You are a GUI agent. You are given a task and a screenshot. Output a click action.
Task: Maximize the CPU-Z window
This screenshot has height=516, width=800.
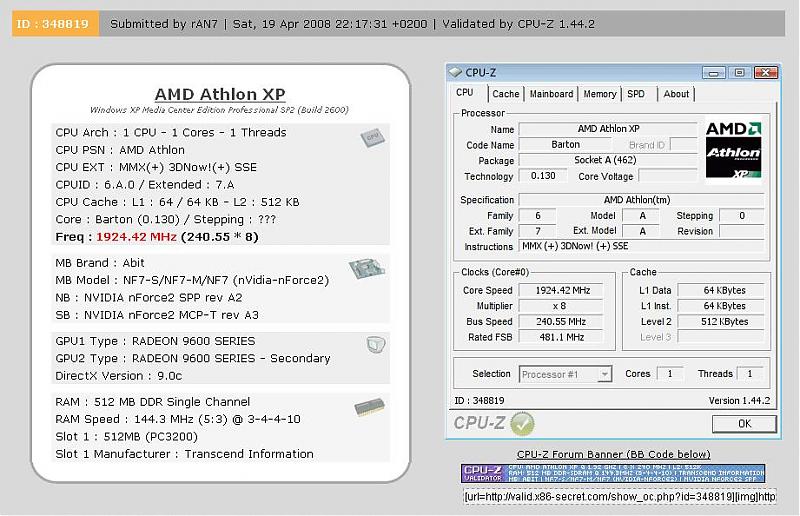[739, 72]
